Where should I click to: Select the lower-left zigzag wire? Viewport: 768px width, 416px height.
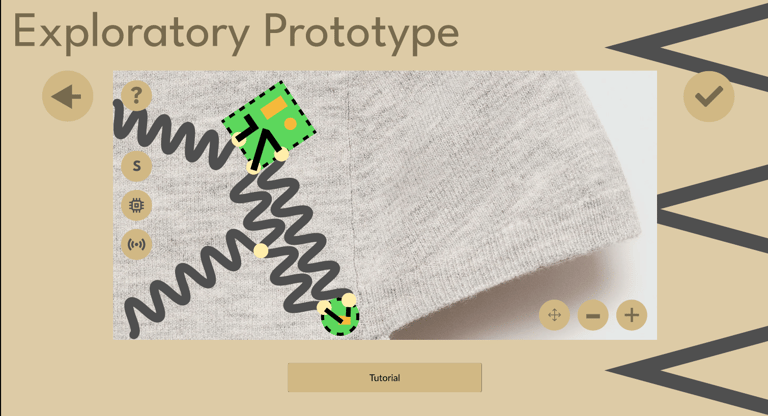click(185, 284)
